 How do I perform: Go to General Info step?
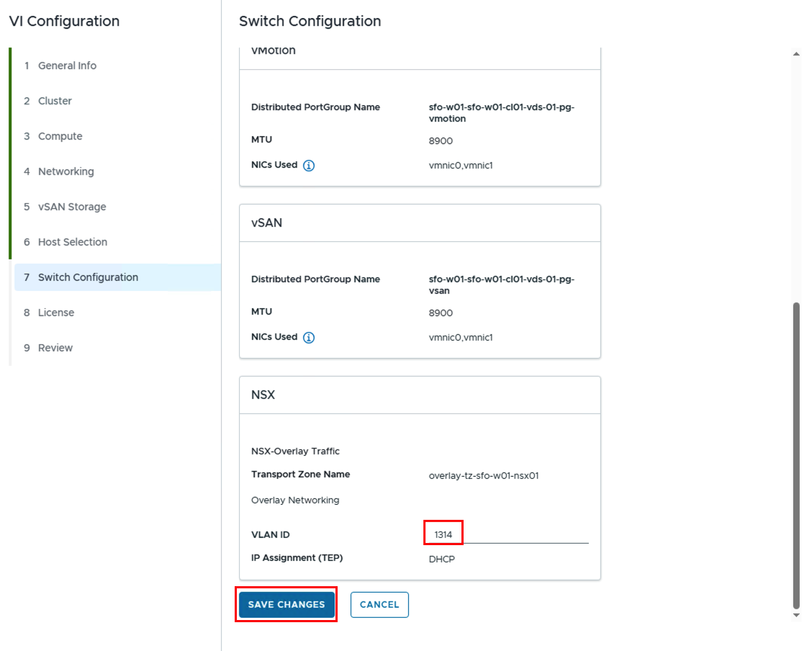67,66
